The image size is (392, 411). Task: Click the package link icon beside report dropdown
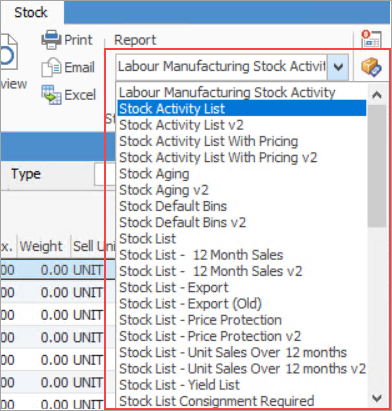click(371, 67)
